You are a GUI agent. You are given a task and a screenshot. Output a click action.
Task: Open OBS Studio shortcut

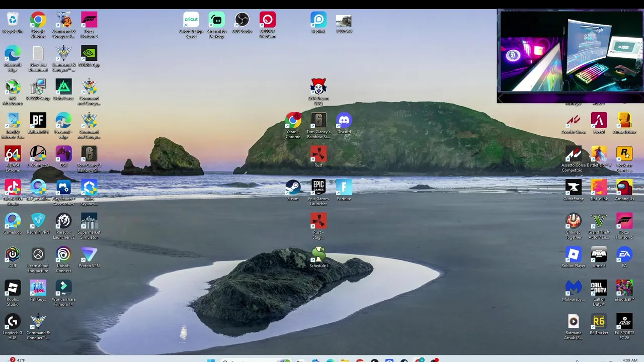[242, 23]
